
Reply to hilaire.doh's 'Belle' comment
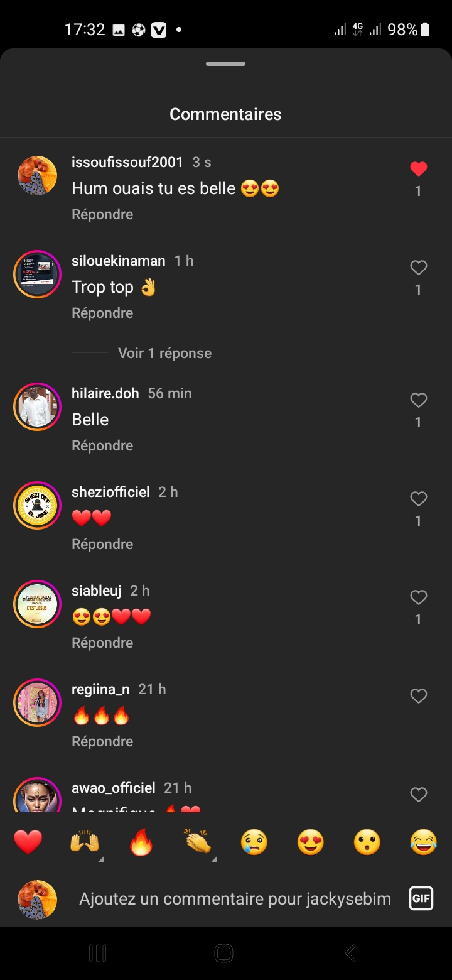point(102,445)
